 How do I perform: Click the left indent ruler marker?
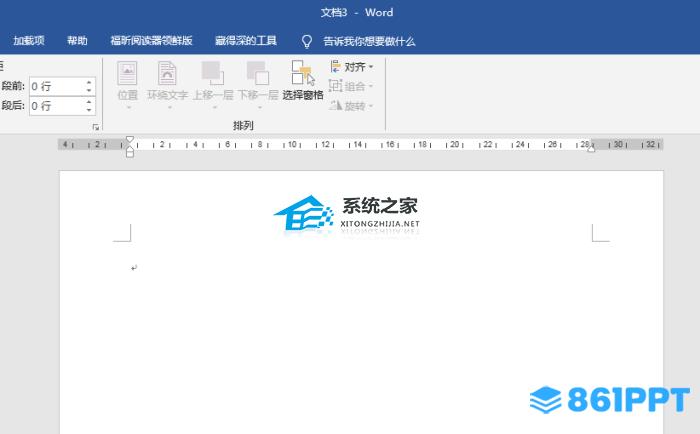129,153
